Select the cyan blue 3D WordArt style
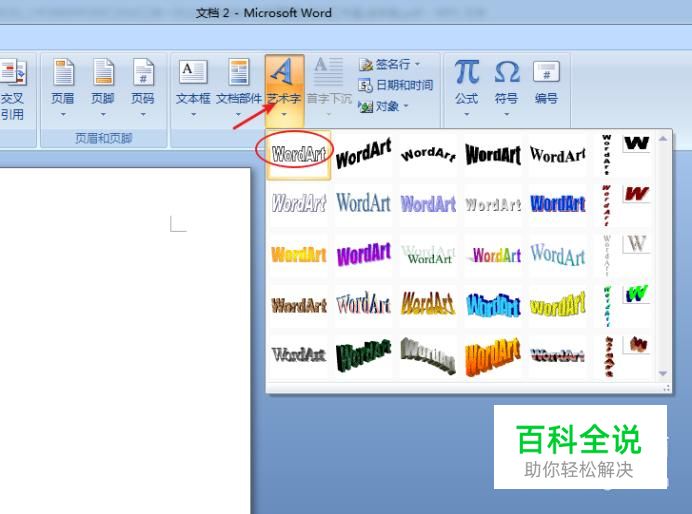This screenshot has width=692, height=514. pos(493,305)
